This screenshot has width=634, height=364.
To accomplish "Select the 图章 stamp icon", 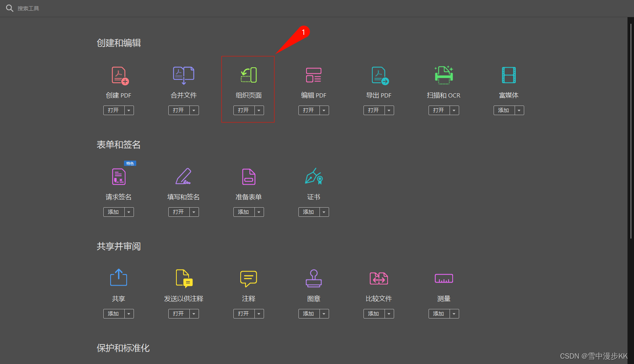I will [x=314, y=278].
